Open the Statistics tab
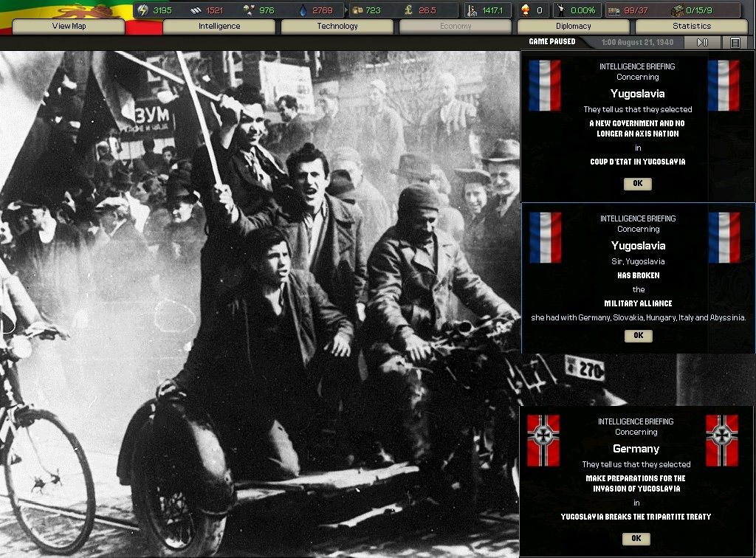This screenshot has width=756, height=558. [692, 27]
